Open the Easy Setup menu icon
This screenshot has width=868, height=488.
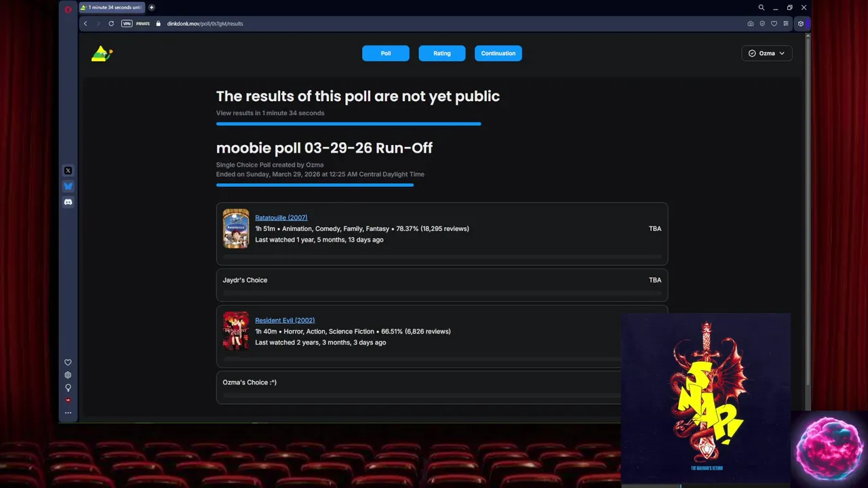[786, 24]
